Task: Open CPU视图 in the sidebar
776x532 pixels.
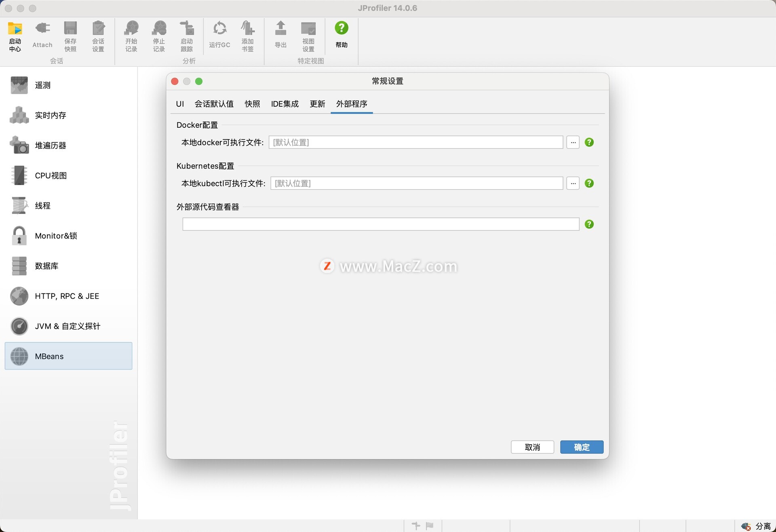Action: coord(69,175)
